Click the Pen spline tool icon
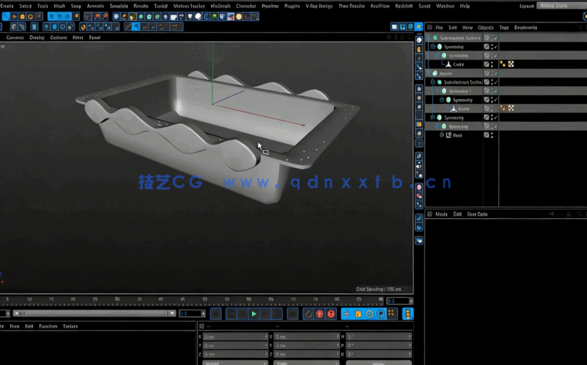 tap(124, 16)
